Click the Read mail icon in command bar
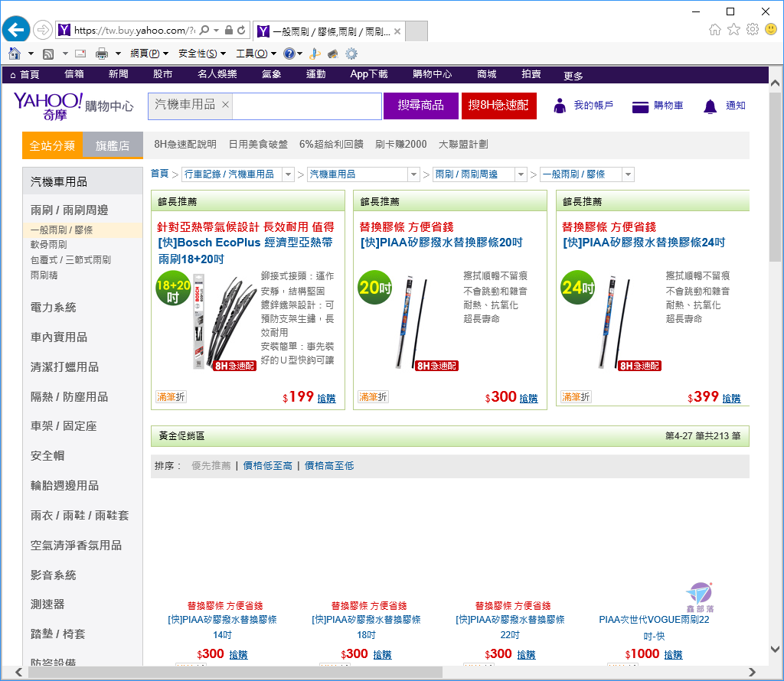Image resolution: width=784 pixels, height=681 pixels. [80, 54]
